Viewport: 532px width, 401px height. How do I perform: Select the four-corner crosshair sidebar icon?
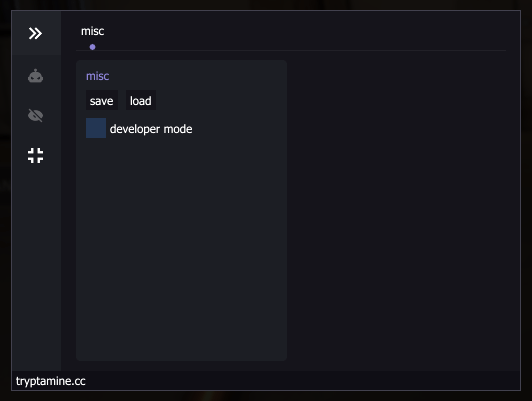click(x=35, y=155)
